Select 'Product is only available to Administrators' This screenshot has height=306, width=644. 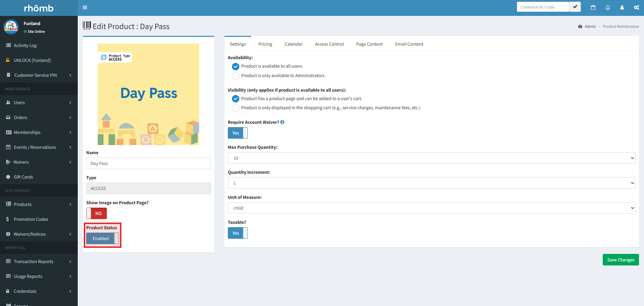point(236,76)
